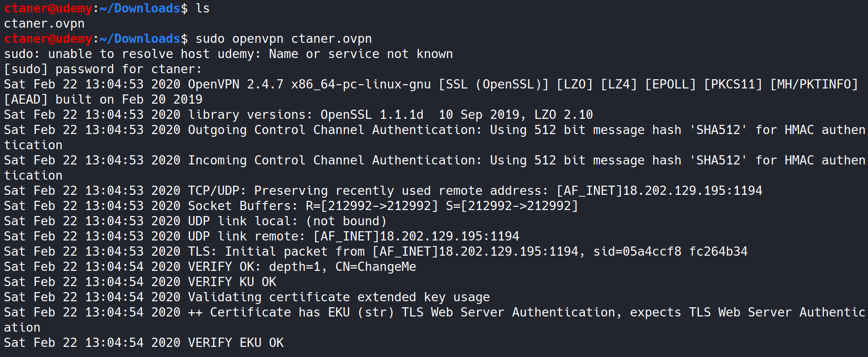
Task: Click the remote address in 'Preserving recently used' line
Action: click(x=659, y=191)
